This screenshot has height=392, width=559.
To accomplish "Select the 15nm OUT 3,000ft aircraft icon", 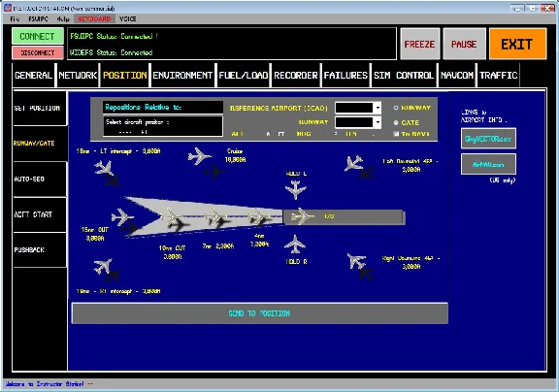I will pos(122,216).
